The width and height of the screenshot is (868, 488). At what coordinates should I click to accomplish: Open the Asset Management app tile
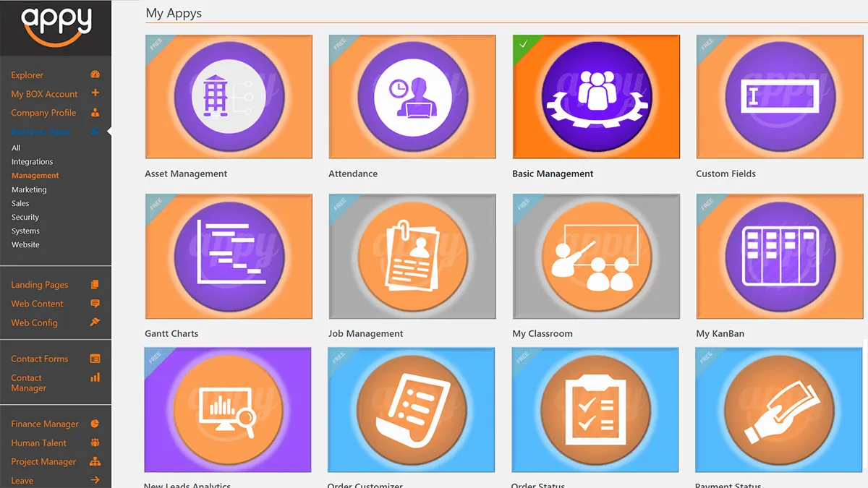pos(229,97)
